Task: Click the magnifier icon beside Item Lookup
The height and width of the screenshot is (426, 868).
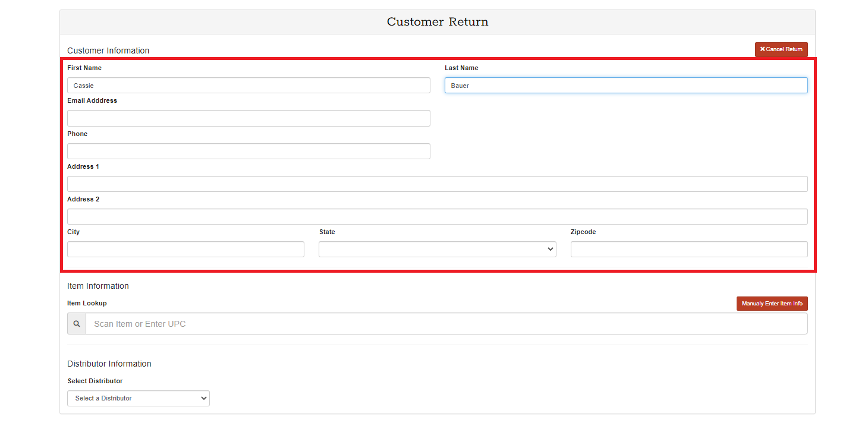Action: coord(77,324)
